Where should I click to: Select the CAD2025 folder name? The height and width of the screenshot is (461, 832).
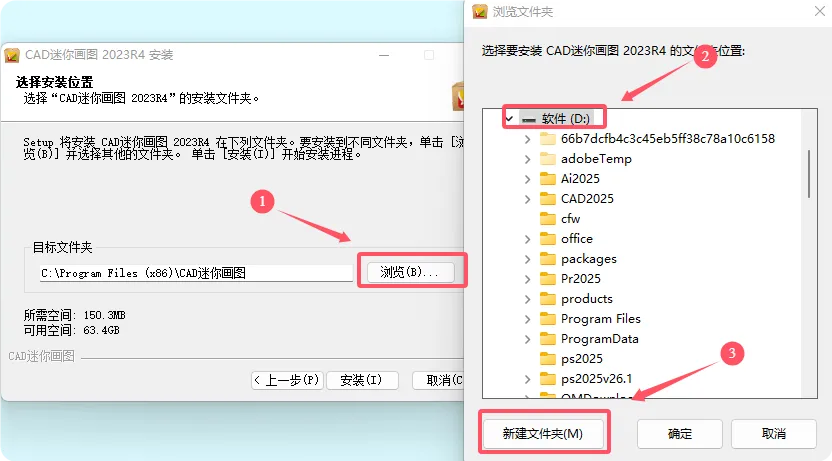pyautogui.click(x=587, y=199)
